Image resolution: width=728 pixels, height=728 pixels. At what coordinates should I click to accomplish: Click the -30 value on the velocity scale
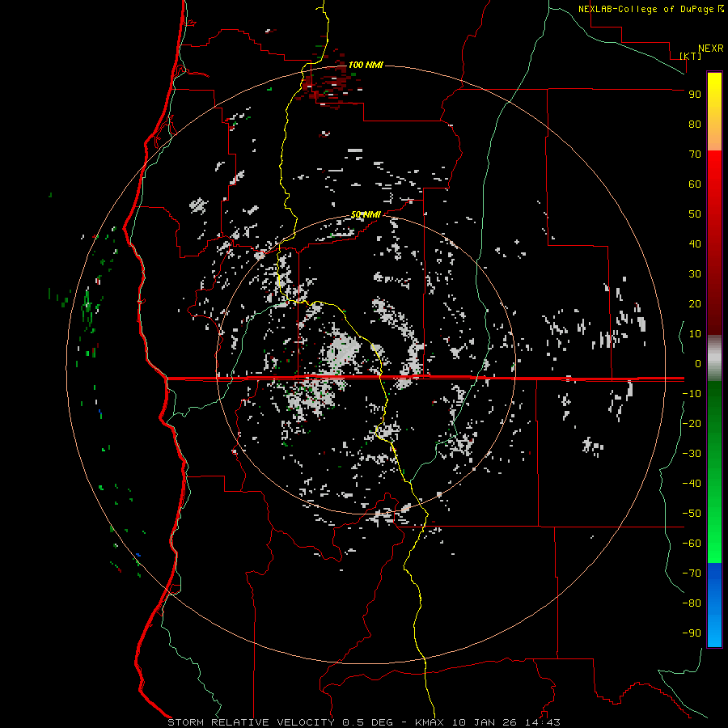692,454
